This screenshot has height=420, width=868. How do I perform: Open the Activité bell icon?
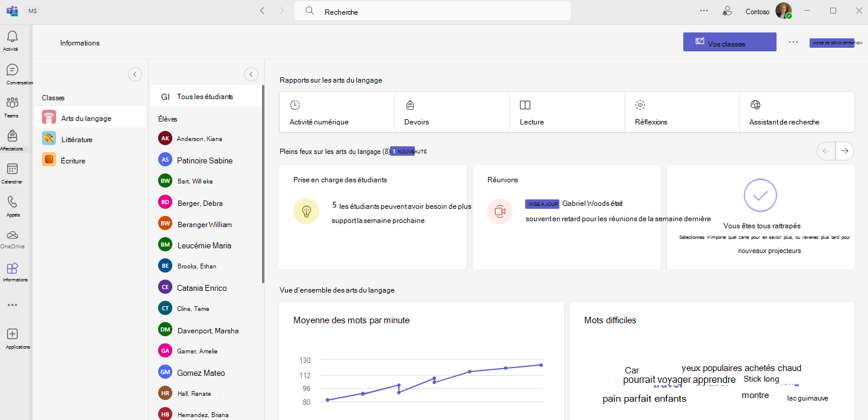point(12,37)
